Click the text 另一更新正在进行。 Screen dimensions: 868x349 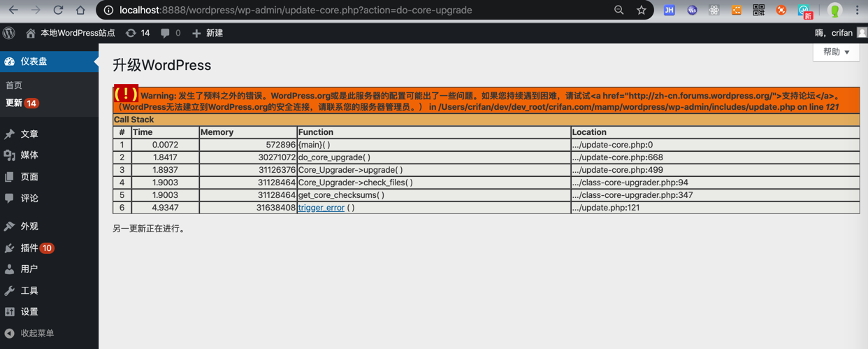pos(150,229)
